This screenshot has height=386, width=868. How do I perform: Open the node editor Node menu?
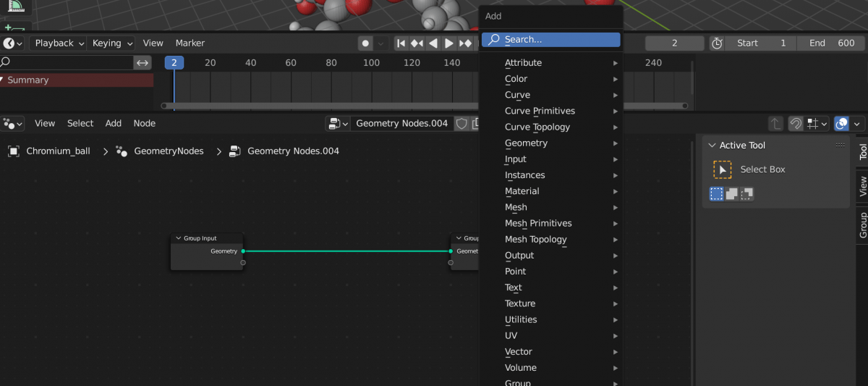(145, 124)
